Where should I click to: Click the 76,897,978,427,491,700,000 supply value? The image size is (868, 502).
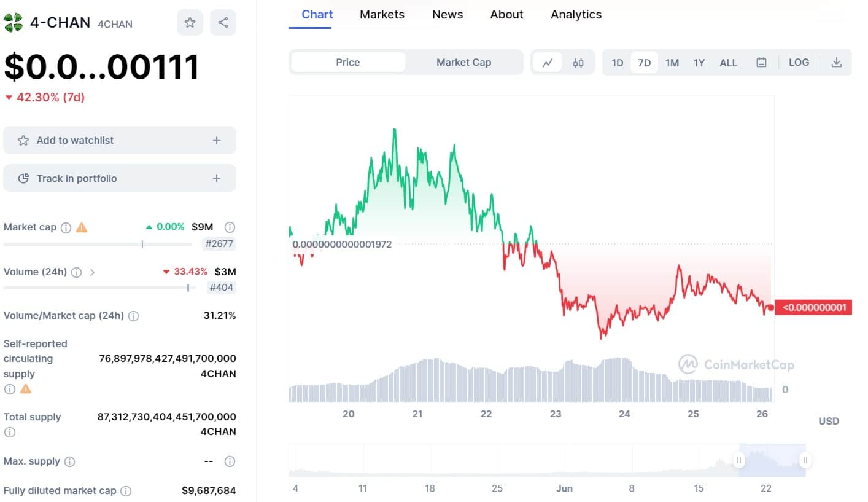pyautogui.click(x=168, y=358)
